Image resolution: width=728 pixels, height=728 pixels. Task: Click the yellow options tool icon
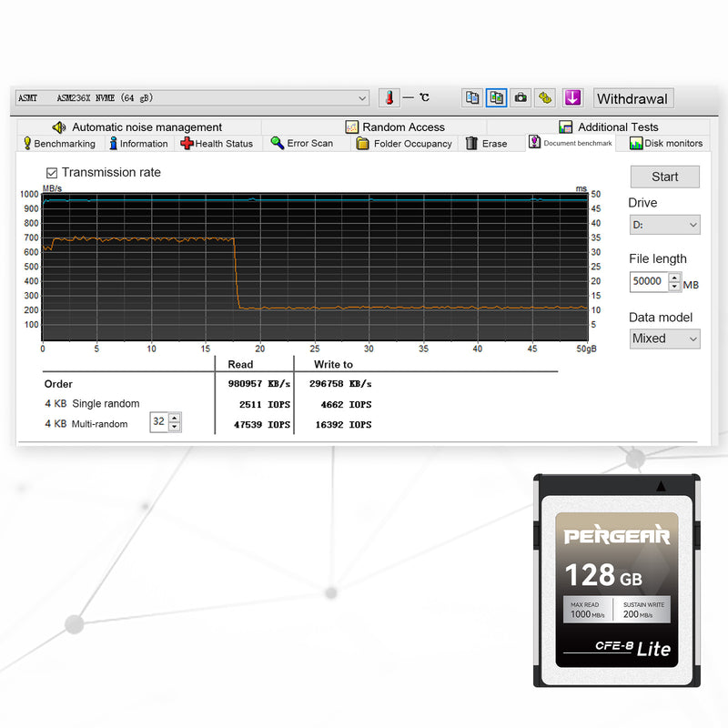[x=545, y=98]
